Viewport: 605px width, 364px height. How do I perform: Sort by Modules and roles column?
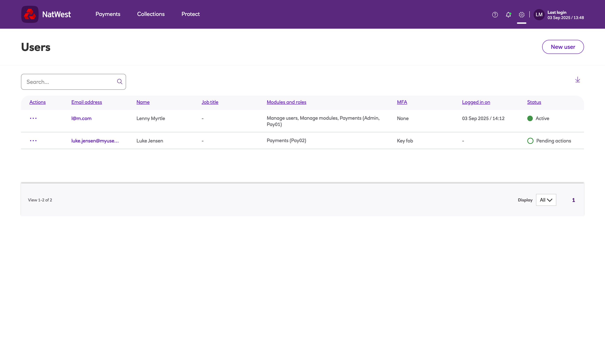pos(286,102)
